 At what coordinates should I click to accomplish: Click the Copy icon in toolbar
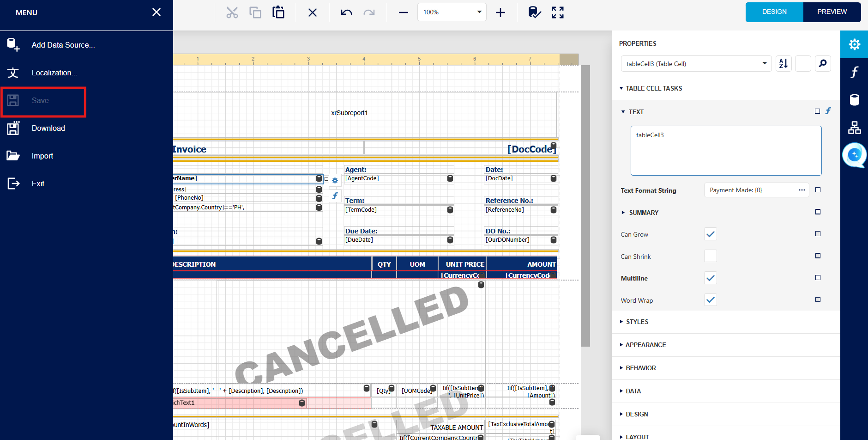(255, 12)
